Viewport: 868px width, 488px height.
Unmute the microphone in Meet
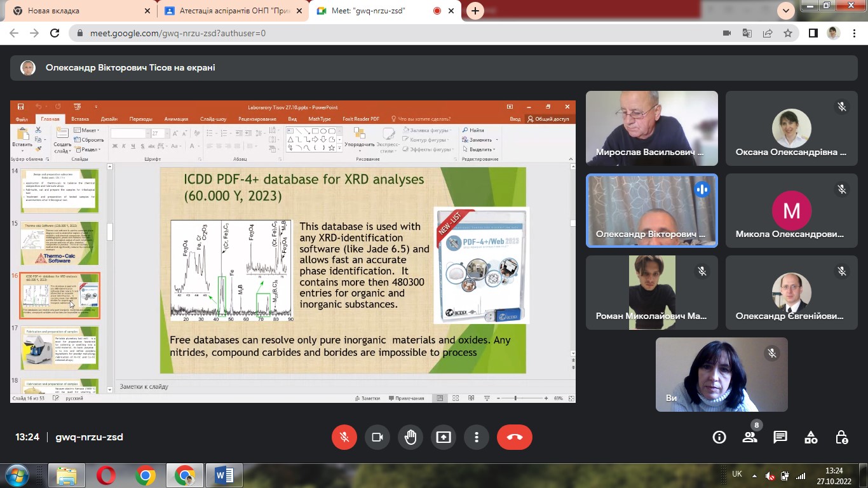(344, 437)
